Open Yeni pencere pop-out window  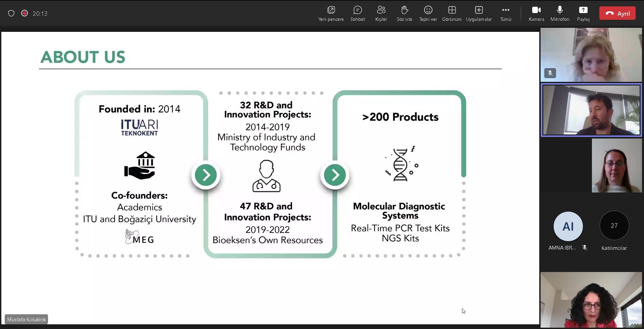coord(331,14)
